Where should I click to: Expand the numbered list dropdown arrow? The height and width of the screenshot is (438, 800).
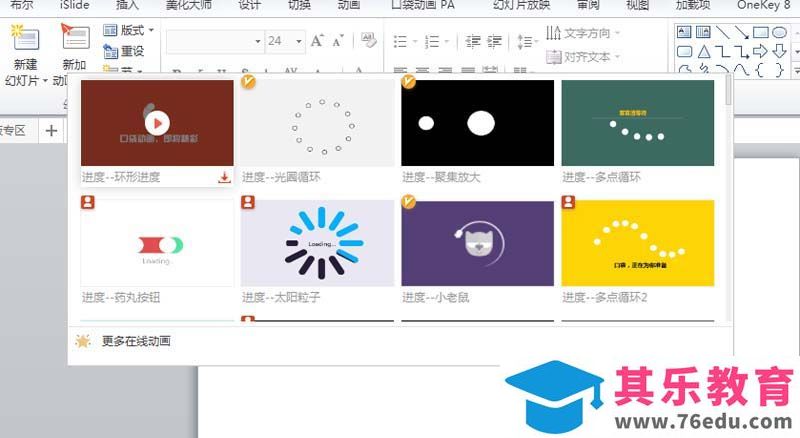446,41
